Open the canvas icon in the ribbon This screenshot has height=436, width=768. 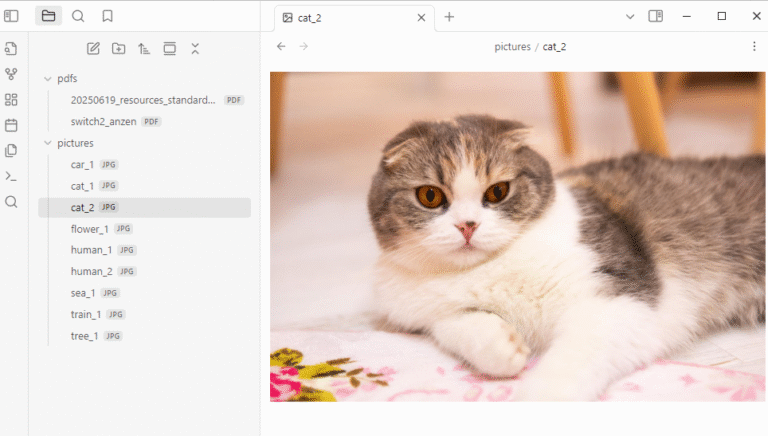[x=12, y=99]
